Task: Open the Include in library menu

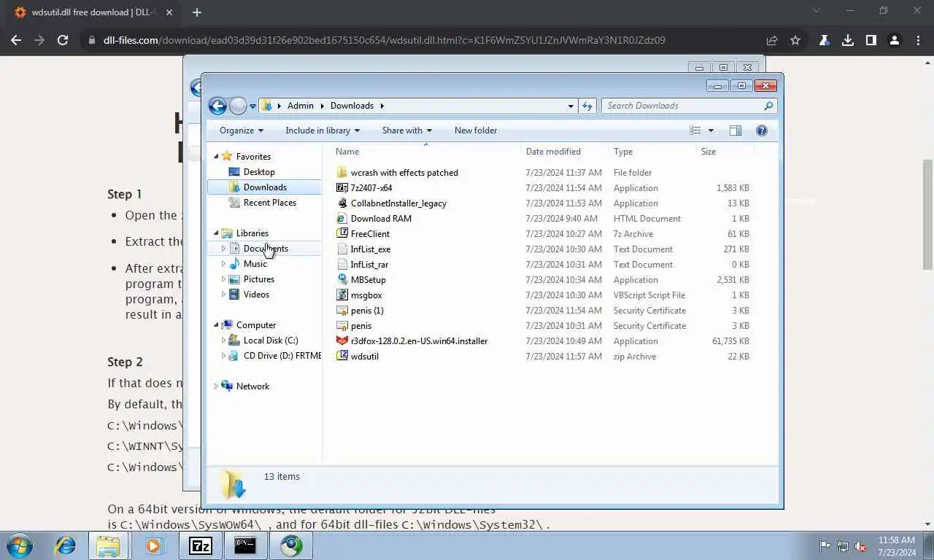Action: coord(323,131)
